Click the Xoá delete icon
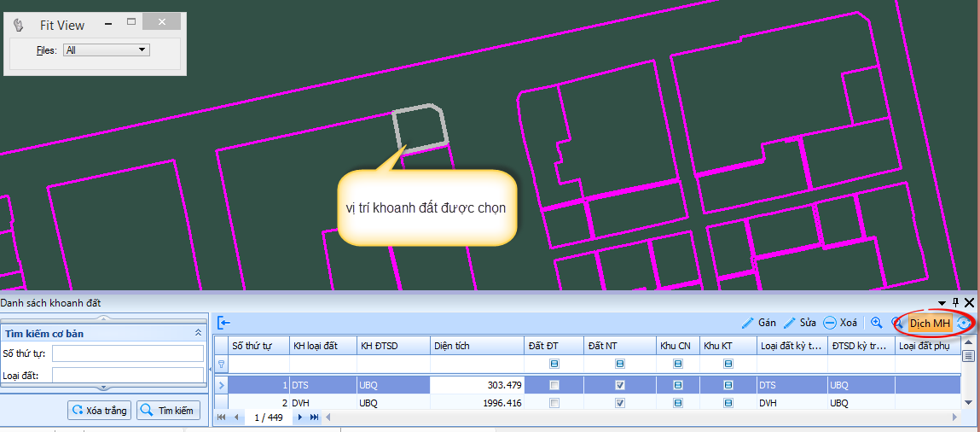 [x=839, y=323]
